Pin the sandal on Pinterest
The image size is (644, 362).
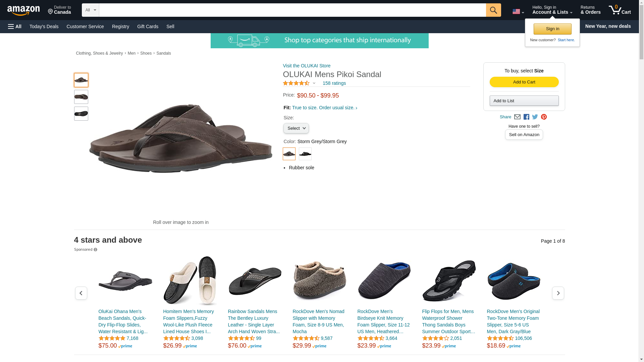(544, 117)
